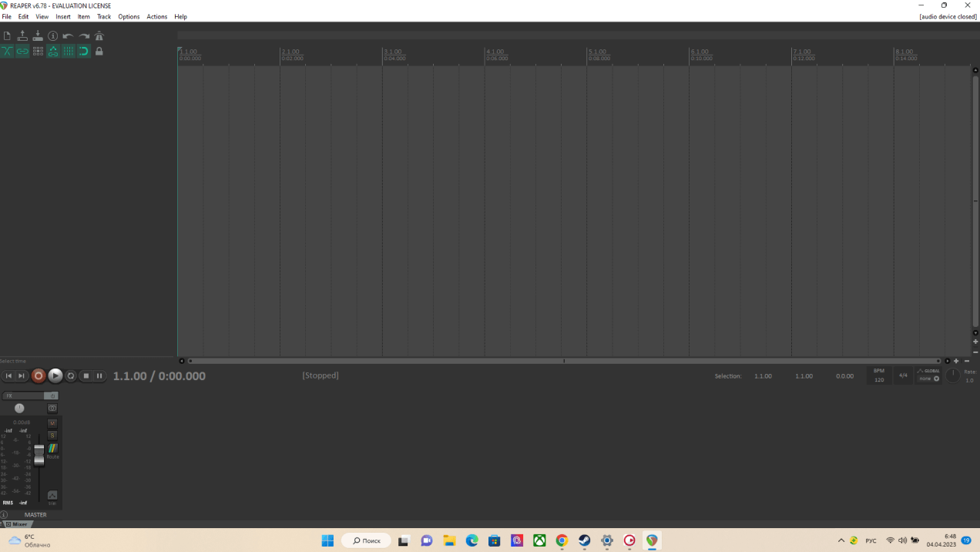Mute the master track
980x552 pixels.
click(52, 423)
